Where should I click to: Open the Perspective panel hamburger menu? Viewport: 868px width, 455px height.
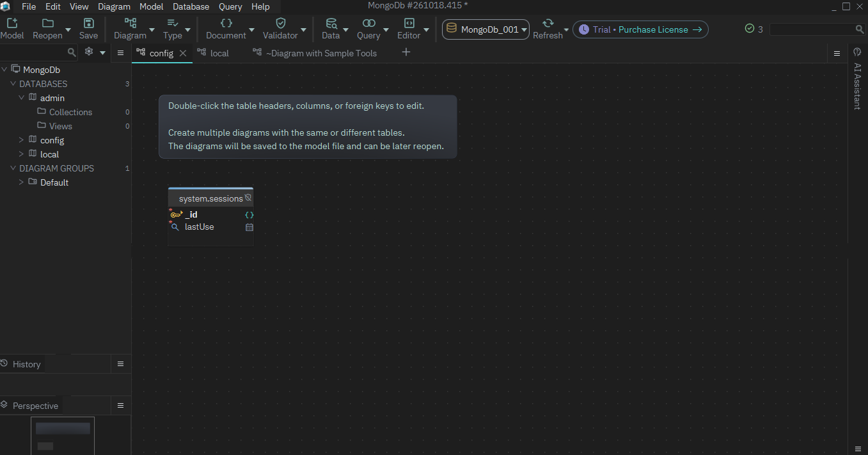[120, 406]
